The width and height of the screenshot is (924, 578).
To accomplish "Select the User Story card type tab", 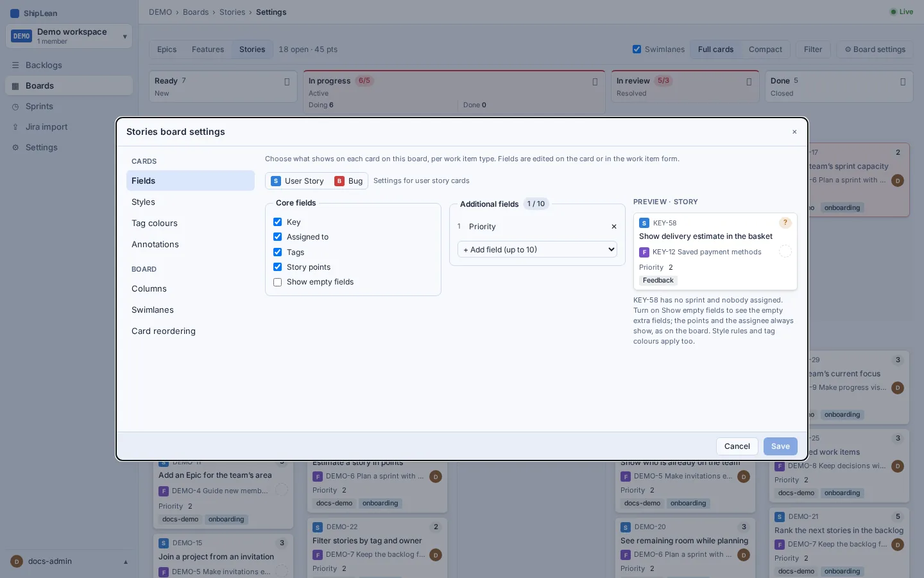I will 298,181.
